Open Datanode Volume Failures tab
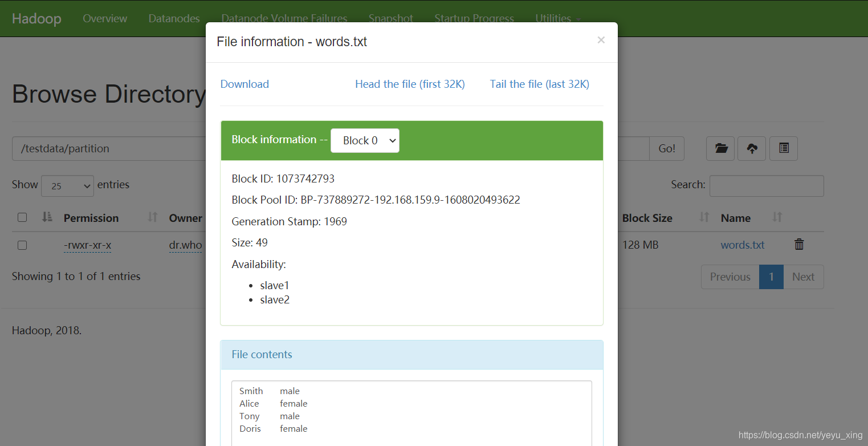 (x=284, y=18)
